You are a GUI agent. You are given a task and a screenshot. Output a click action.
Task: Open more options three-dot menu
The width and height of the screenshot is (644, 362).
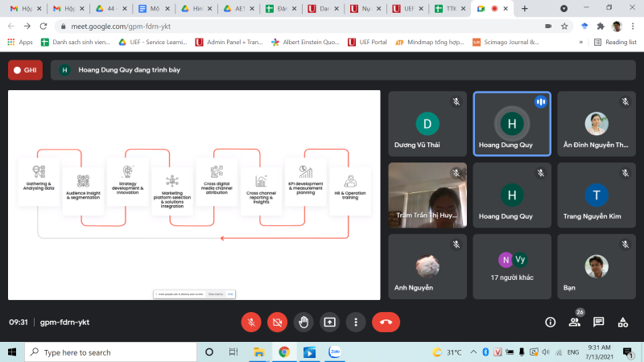pos(355,322)
